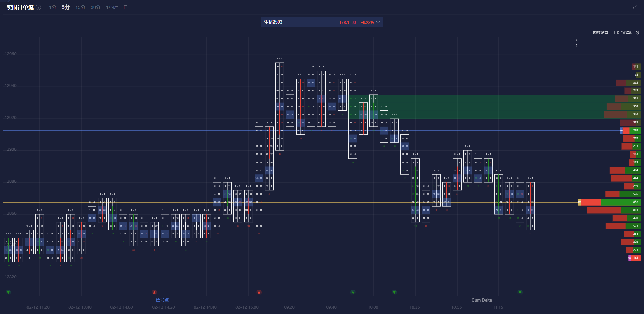Image resolution: width=644 pixels, height=314 pixels.
Task: Click the hexagon settings icon next to 自定义量价
Action: pyautogui.click(x=637, y=33)
